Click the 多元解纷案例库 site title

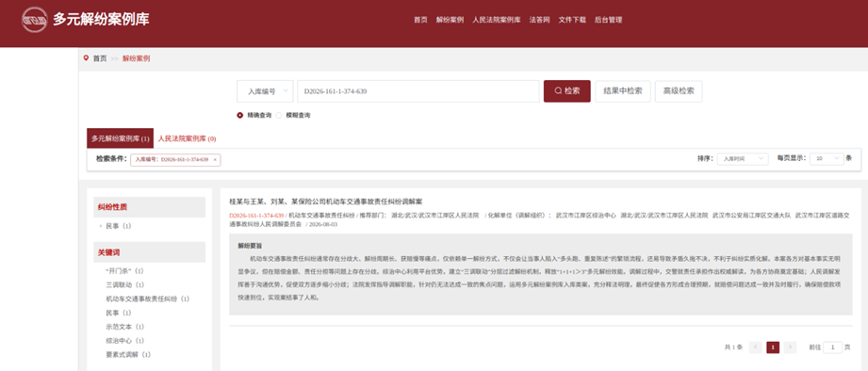101,20
